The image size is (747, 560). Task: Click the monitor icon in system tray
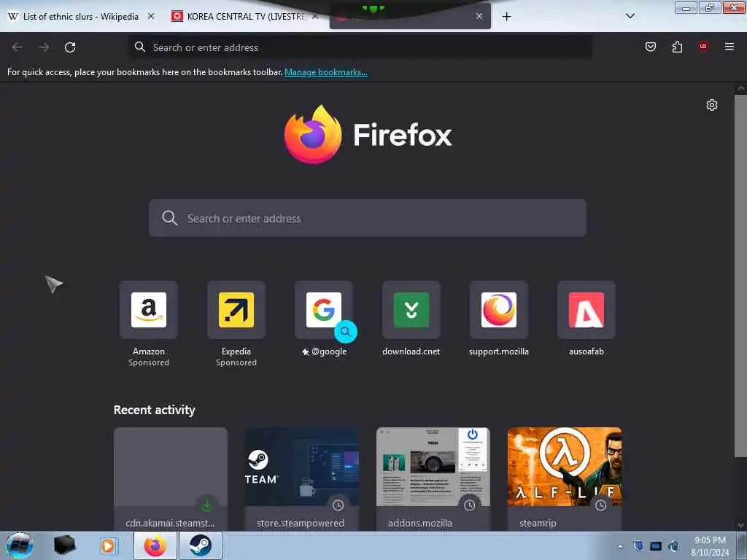(656, 546)
